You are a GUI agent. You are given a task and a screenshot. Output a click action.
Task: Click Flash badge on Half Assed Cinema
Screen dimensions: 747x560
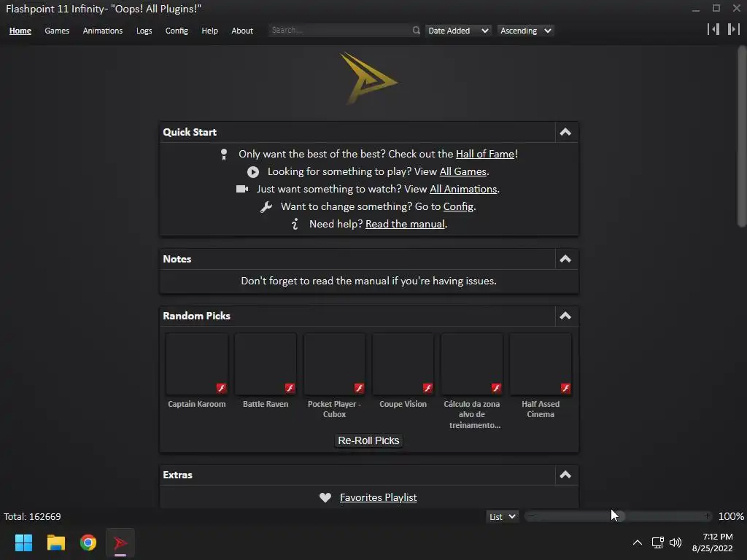click(x=565, y=388)
